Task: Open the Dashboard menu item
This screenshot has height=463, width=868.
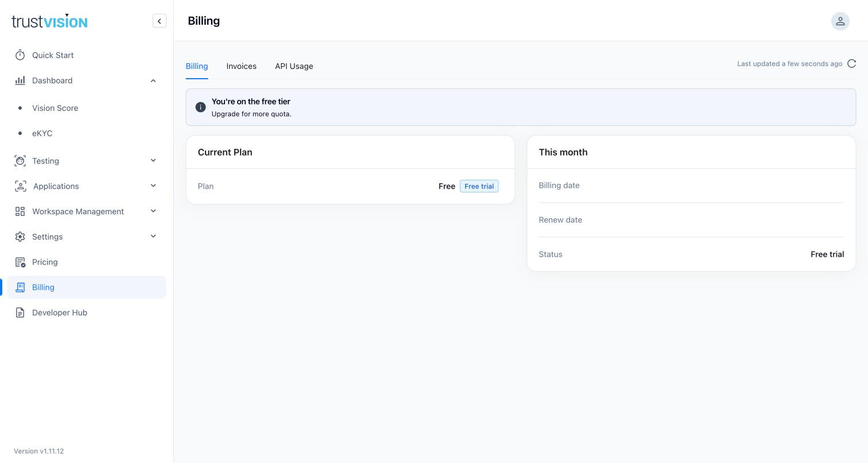Action: coord(87,80)
